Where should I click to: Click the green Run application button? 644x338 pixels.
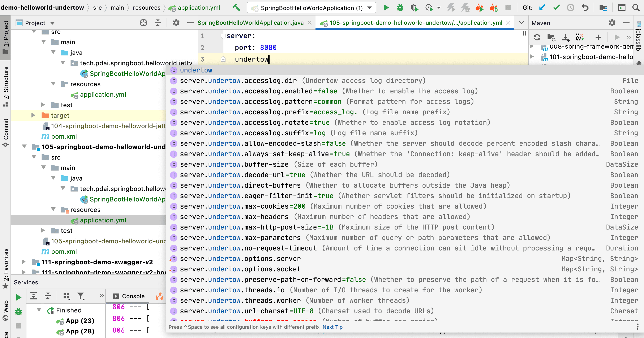(x=386, y=8)
